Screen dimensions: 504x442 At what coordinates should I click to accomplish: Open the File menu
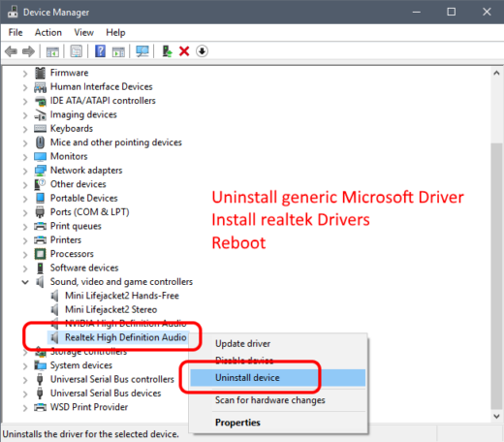point(16,32)
